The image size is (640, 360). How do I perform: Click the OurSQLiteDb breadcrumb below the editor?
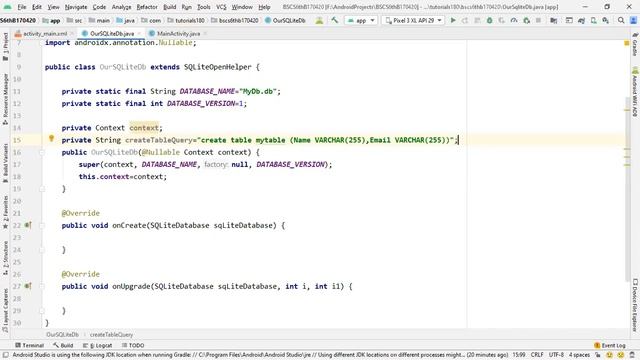click(x=62, y=335)
